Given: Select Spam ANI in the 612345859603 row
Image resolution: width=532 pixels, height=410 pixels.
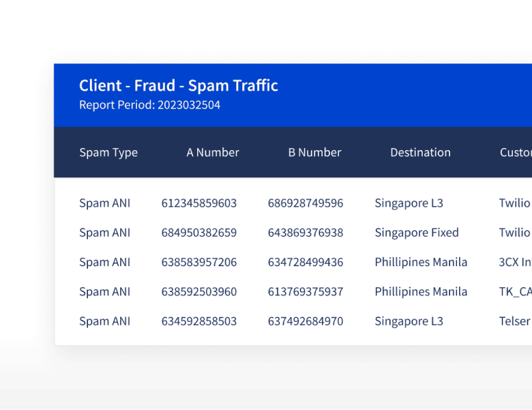Looking at the screenshot, I should point(104,203).
